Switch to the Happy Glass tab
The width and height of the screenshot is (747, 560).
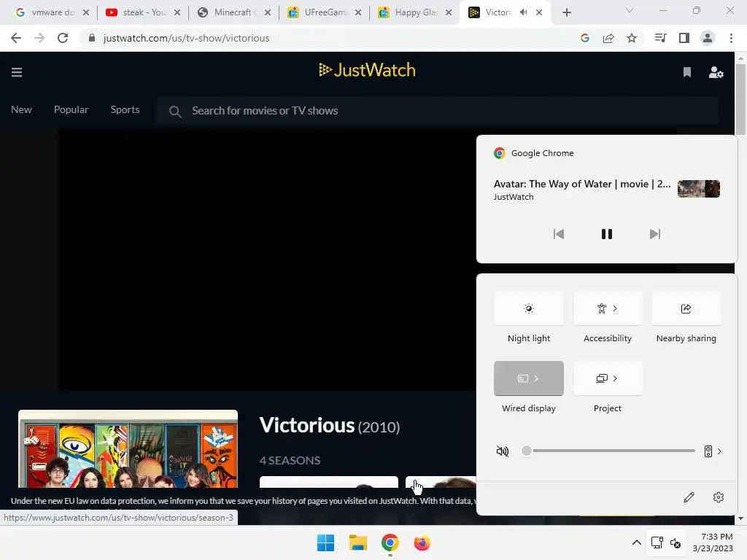coord(414,12)
